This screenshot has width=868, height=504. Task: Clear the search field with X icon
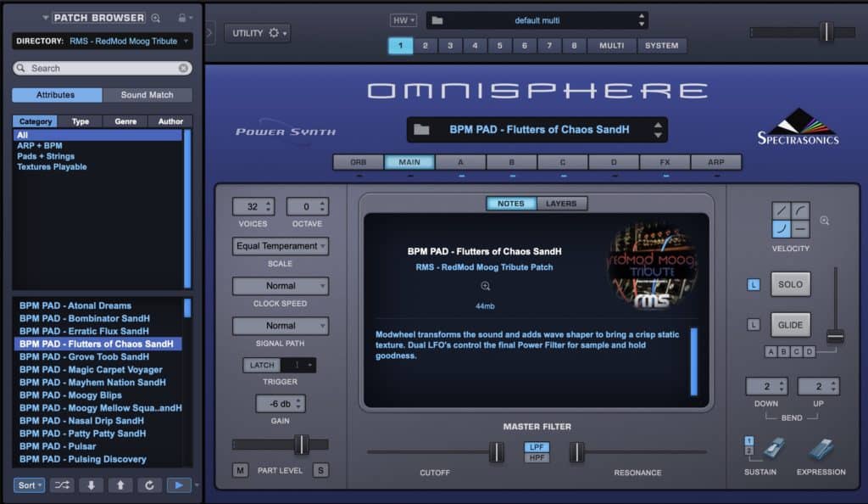(183, 68)
